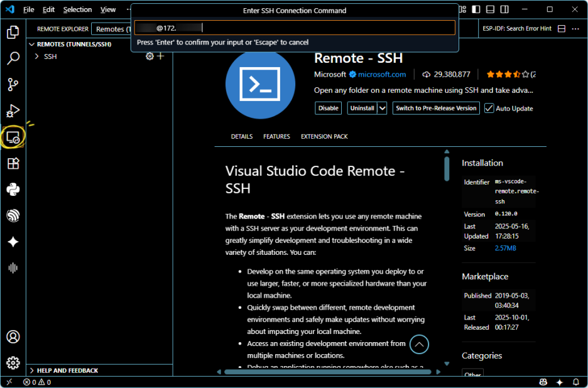
Task: Open editor More Actions ellipsis
Action: point(575,29)
